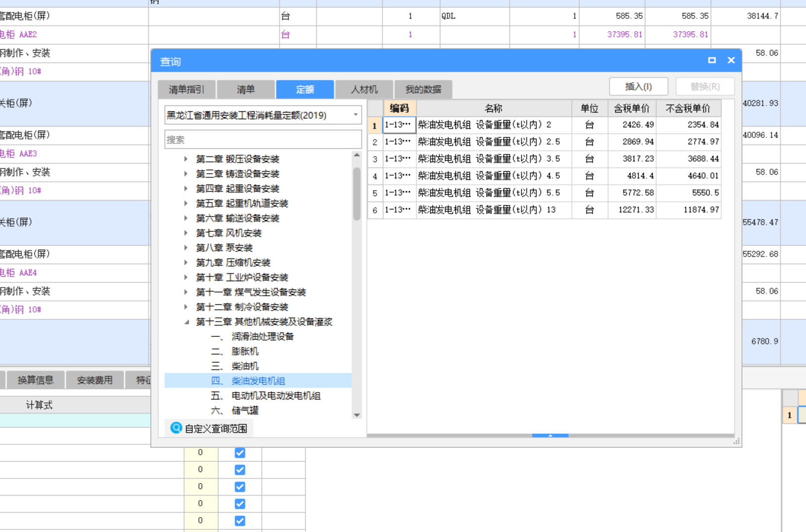The width and height of the screenshot is (806, 532).
Task: Click the 名称 column header
Action: click(x=494, y=108)
